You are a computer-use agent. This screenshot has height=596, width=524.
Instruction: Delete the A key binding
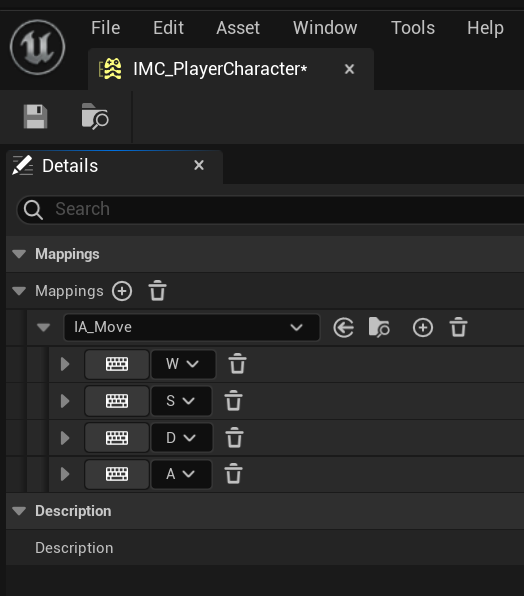point(233,474)
